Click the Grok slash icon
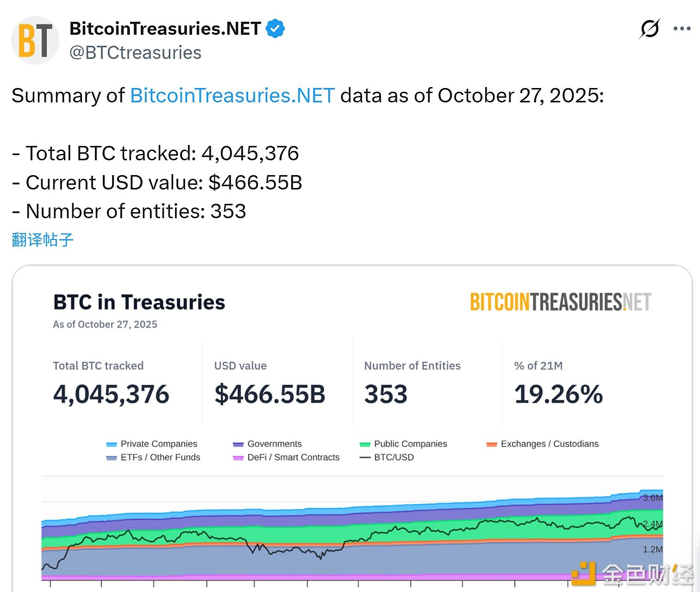 (x=650, y=29)
